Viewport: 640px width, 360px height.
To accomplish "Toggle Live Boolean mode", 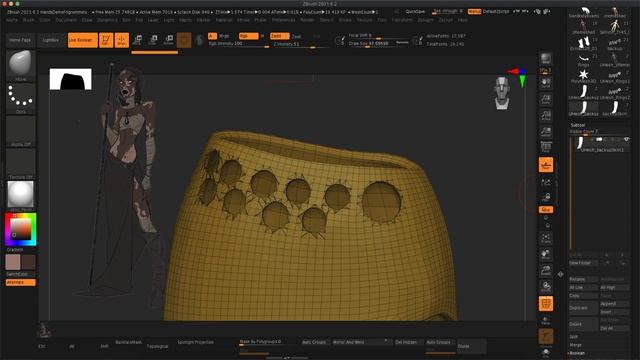I will point(82,40).
